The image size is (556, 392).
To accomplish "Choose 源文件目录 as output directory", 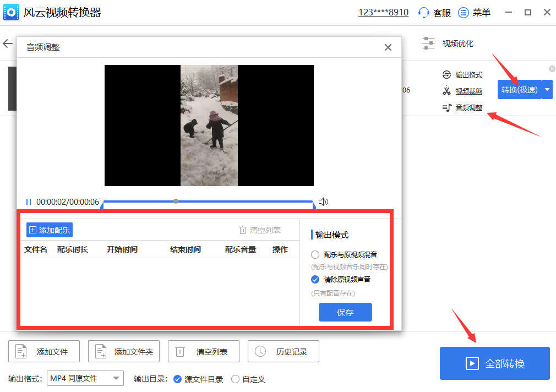I will pos(177,379).
